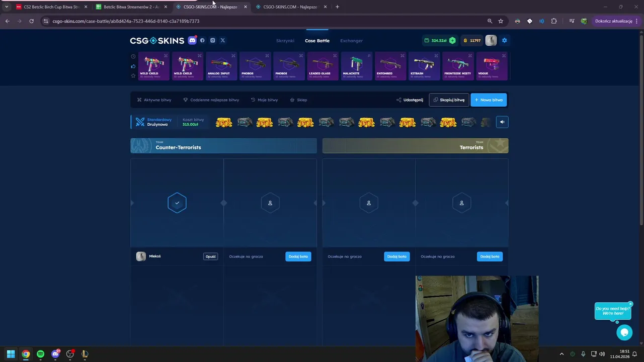
Task: Open the user avatar in header
Action: [491, 41]
